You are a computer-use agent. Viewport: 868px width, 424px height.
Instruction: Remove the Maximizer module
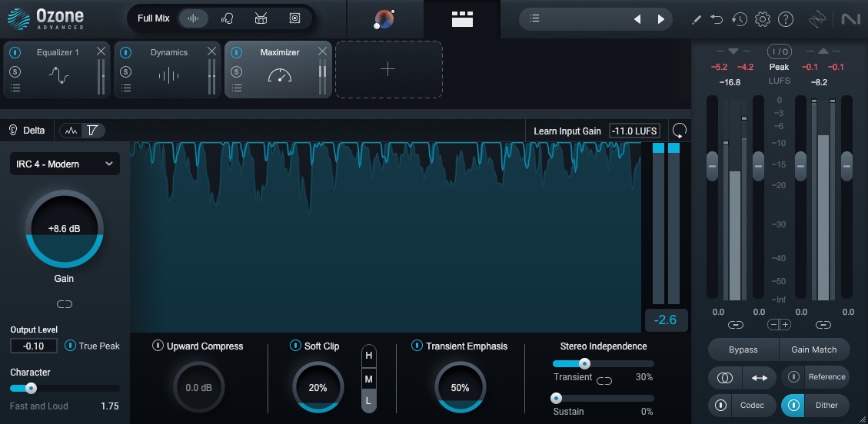322,51
